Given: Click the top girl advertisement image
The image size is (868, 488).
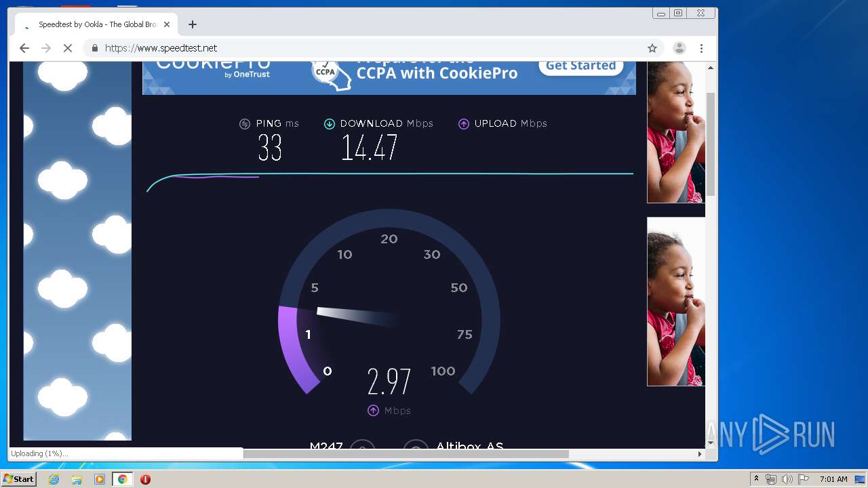Looking at the screenshot, I should pyautogui.click(x=676, y=132).
